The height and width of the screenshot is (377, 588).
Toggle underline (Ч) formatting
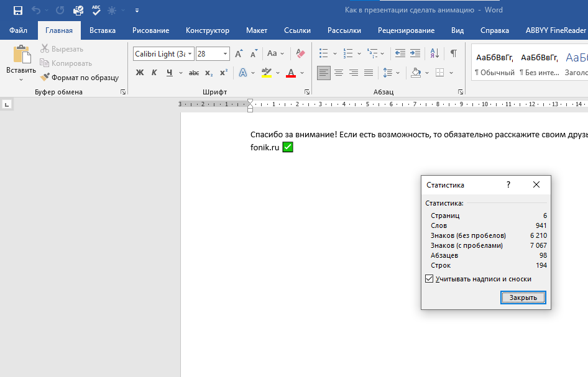coord(170,73)
